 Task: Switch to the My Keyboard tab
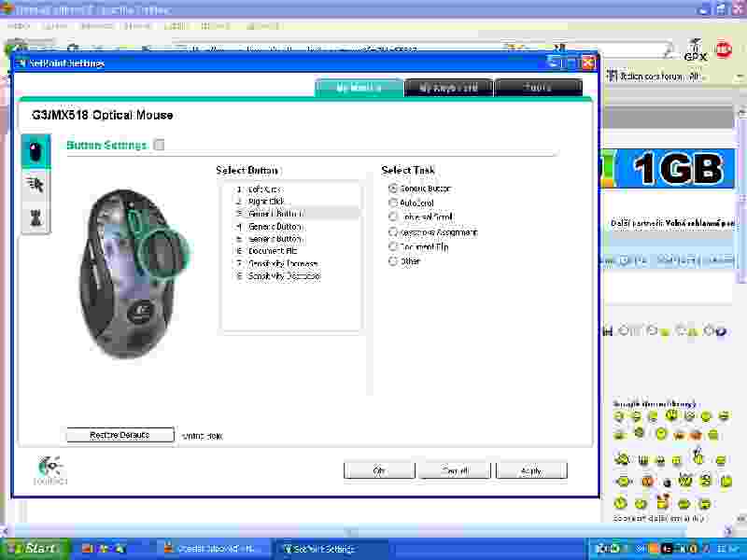[x=448, y=88]
